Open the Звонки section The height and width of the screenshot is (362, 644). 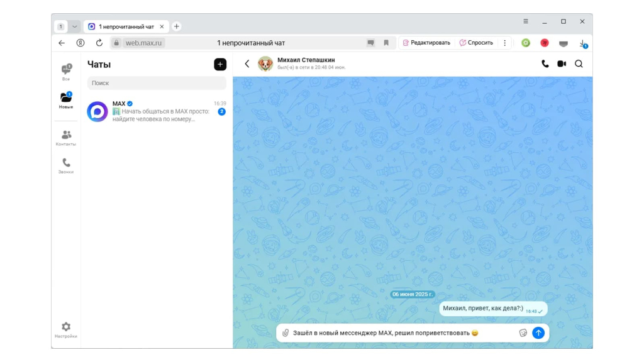(66, 166)
